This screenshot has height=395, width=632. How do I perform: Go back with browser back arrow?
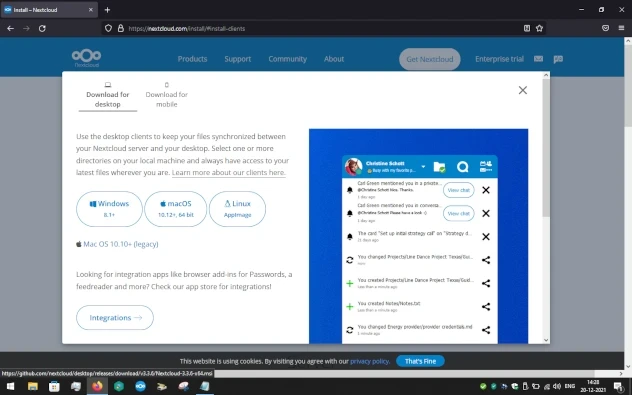[x=10, y=29]
